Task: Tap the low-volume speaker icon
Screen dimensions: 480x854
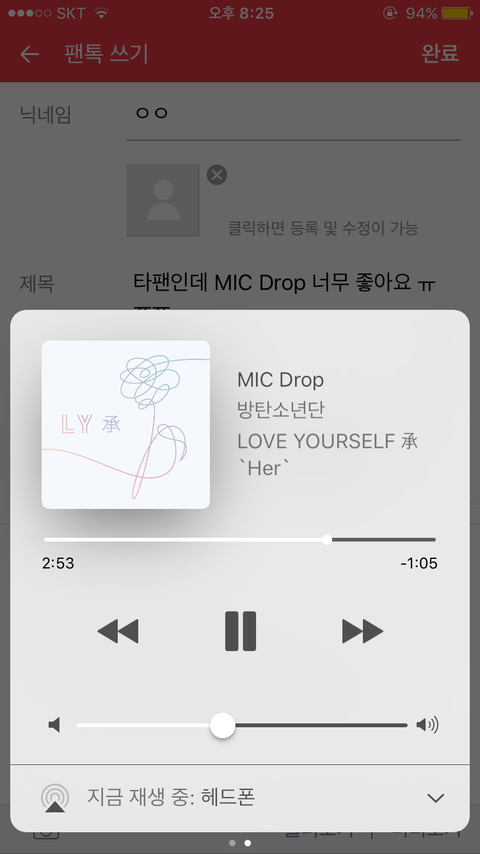Action: [x=54, y=725]
